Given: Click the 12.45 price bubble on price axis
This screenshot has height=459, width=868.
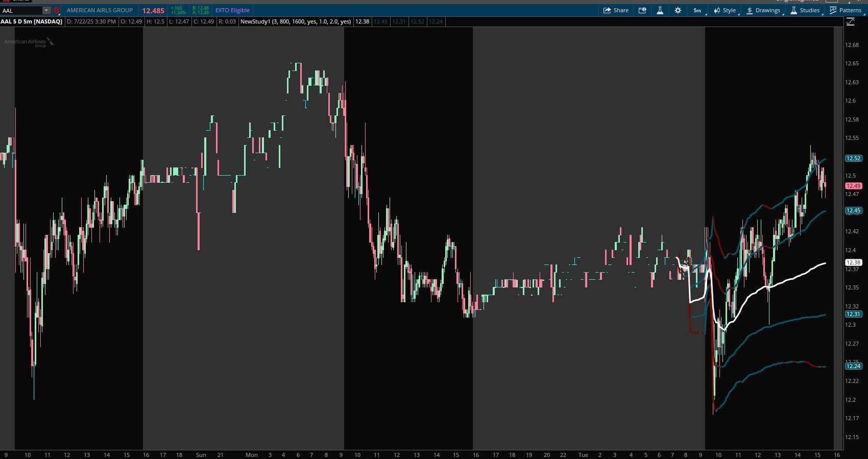Looking at the screenshot, I should 854,210.
